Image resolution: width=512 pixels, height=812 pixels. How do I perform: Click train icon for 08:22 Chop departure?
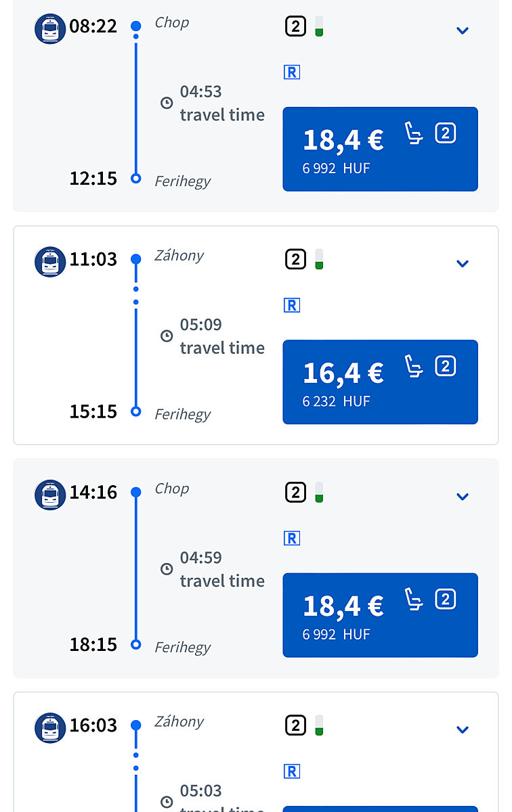(50, 29)
